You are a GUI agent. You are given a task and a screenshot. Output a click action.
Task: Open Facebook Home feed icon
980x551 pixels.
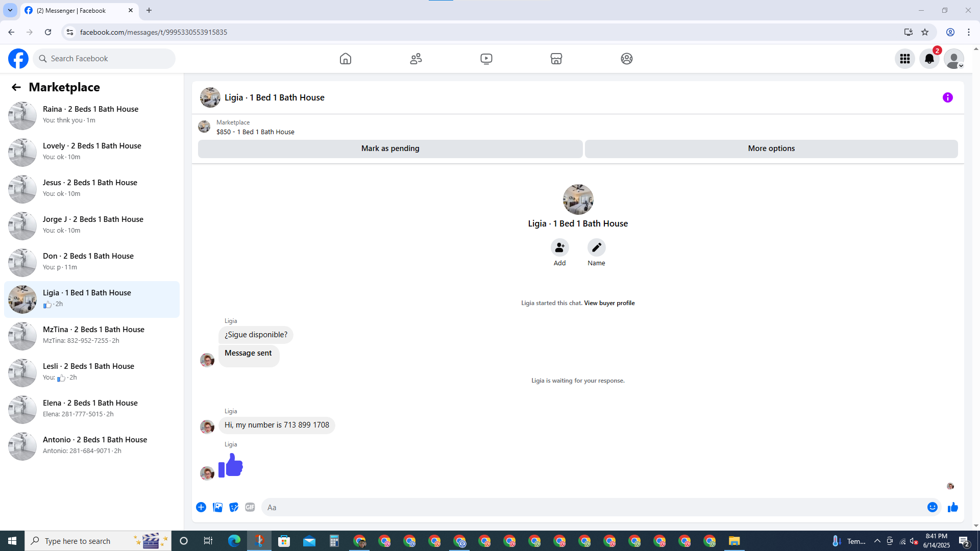click(x=346, y=59)
